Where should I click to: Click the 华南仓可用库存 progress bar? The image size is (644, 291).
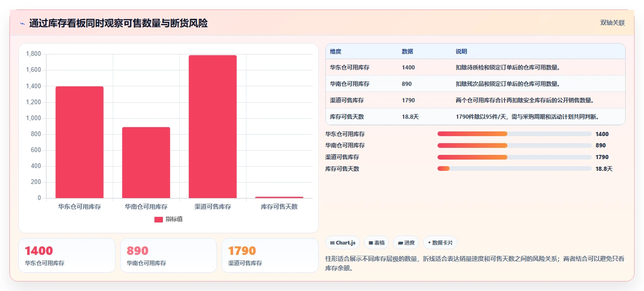514,145
